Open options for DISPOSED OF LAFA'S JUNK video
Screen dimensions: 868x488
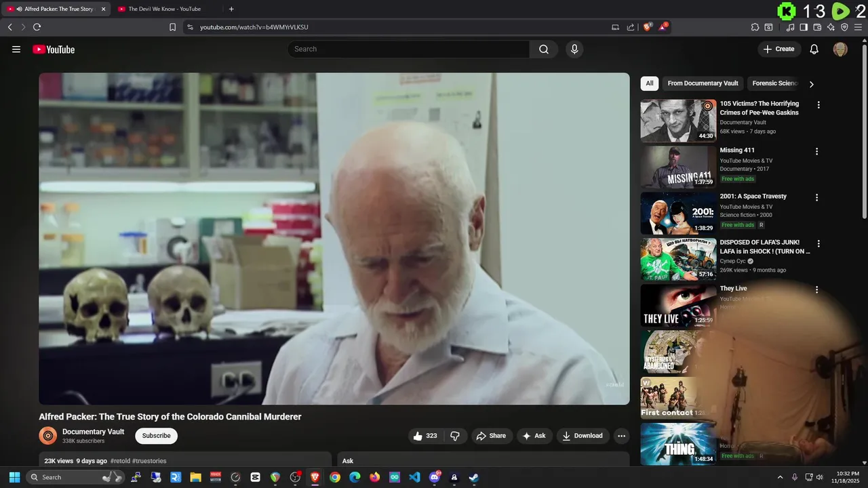[818, 243]
